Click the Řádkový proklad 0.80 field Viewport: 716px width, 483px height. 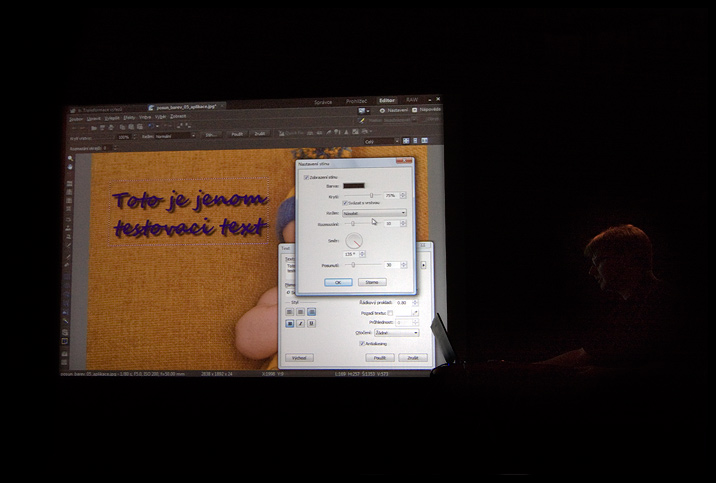[403, 302]
